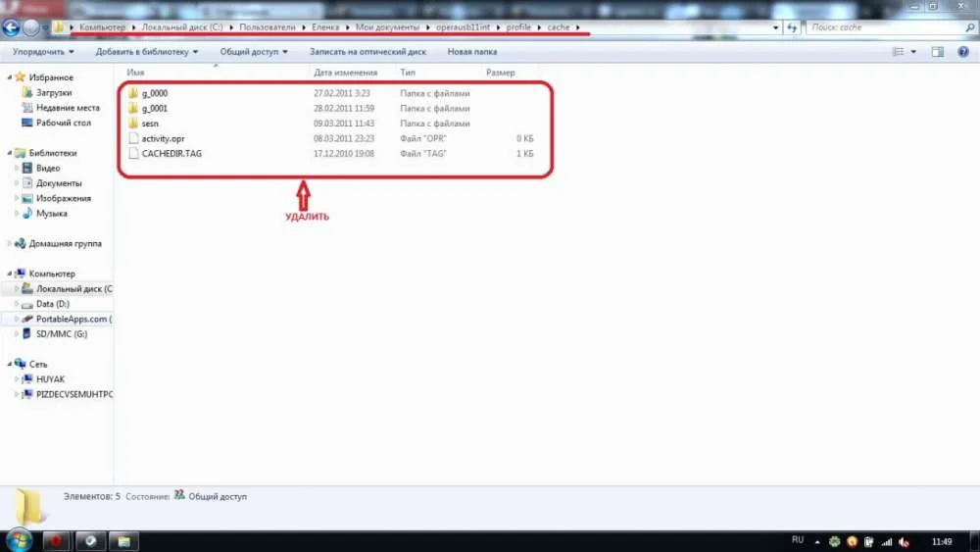
Task: Toggle the preview pane button
Action: (x=938, y=52)
